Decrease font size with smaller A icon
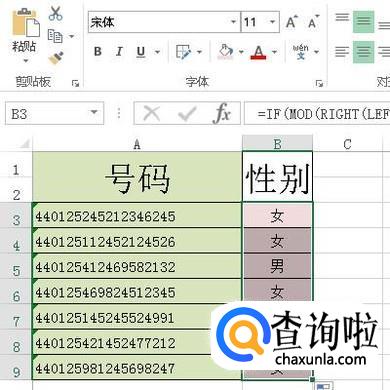The height and width of the screenshot is (390, 390). 313,22
